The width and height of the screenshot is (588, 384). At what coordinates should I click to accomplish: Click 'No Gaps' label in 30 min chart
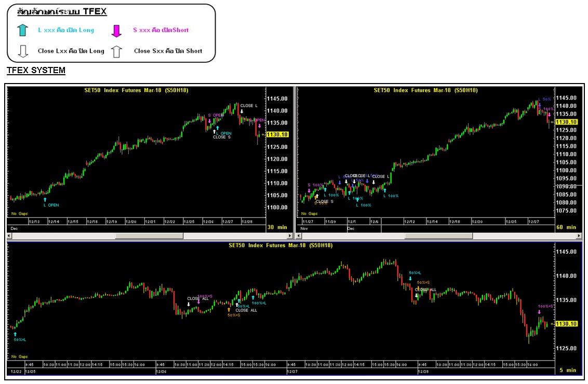20,214
